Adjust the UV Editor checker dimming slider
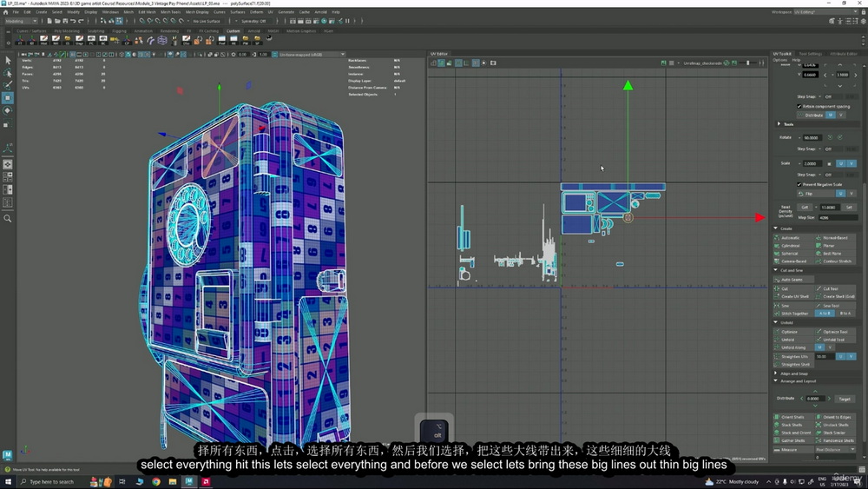 [748, 63]
